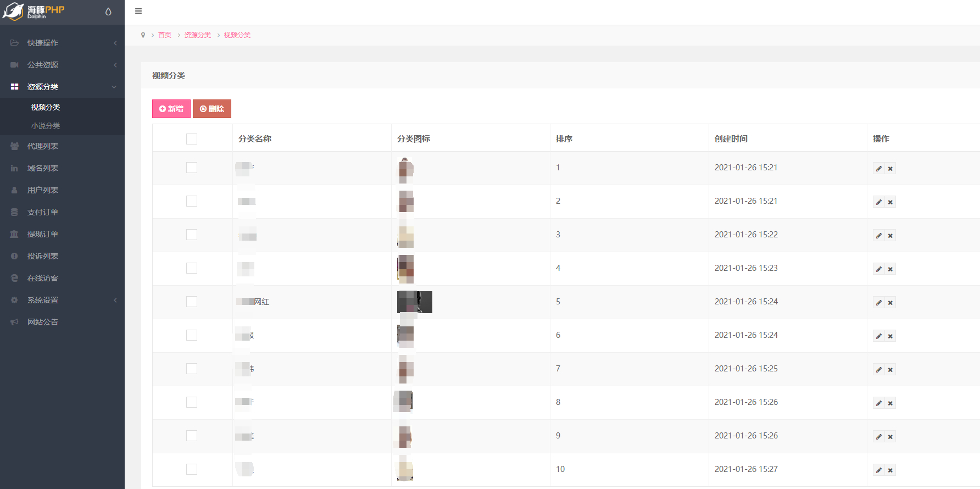
Task: Go to 域名列表 in the sidebar
Action: [43, 168]
